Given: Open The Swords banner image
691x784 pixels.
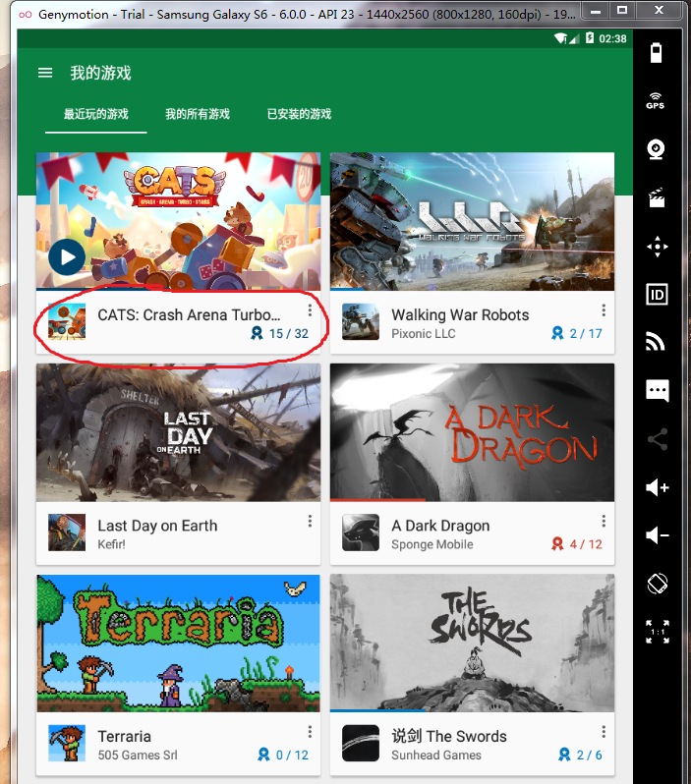Looking at the screenshot, I should (x=472, y=643).
